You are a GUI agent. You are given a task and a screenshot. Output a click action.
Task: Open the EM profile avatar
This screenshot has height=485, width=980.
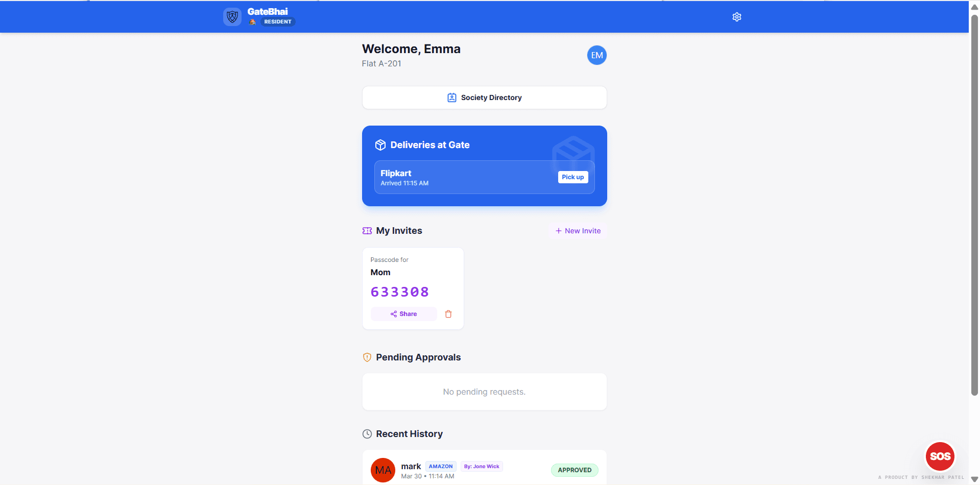[596, 55]
